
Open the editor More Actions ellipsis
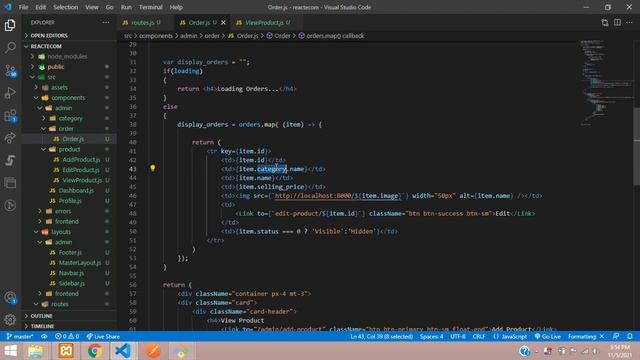[x=629, y=22]
